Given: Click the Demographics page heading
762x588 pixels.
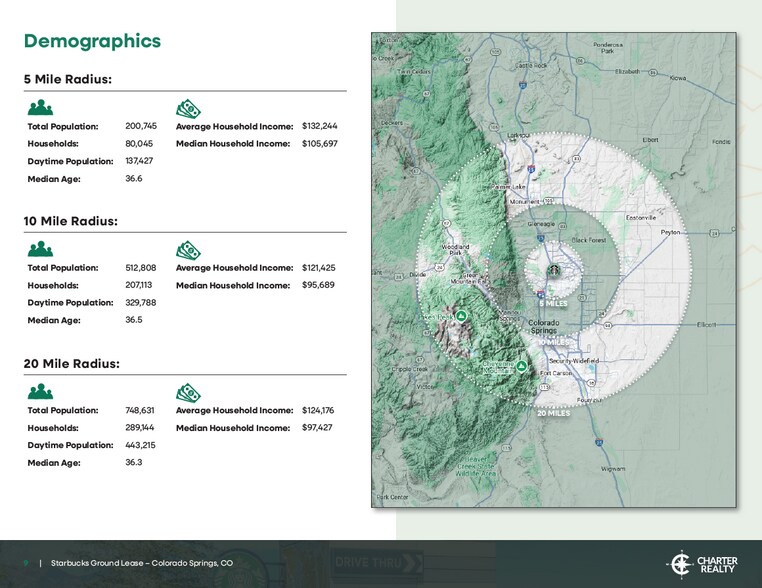Looking at the screenshot, I should coord(92,41).
